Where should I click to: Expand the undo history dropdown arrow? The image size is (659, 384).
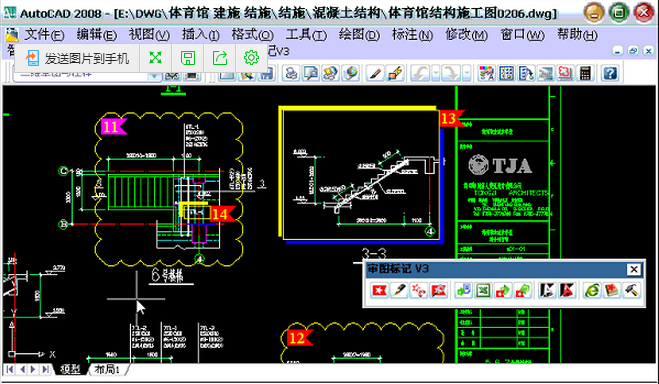pyautogui.click(x=436, y=74)
